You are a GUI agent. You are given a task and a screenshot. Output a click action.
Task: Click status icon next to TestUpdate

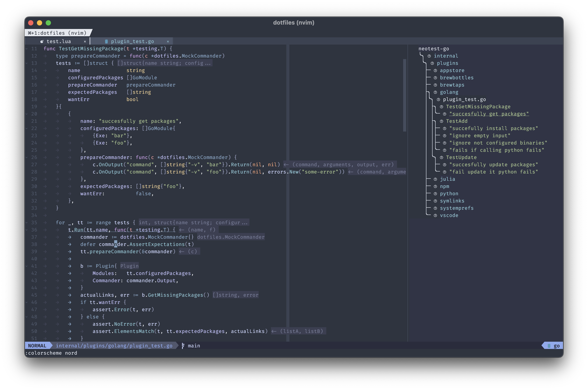coord(441,158)
